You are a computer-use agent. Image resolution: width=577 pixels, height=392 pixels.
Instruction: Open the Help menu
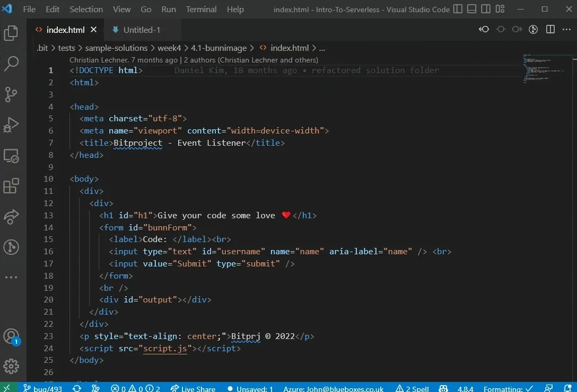[x=235, y=9]
